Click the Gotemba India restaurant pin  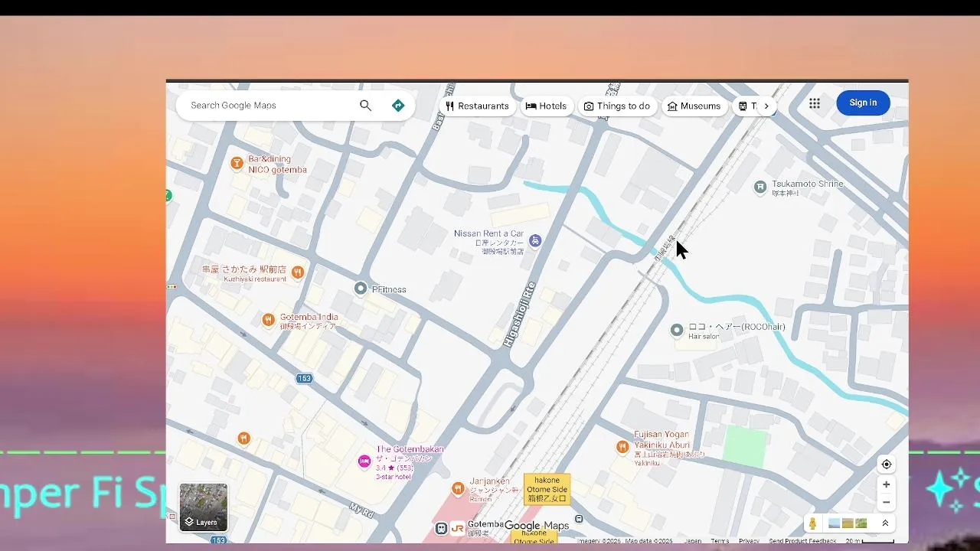[x=268, y=320]
